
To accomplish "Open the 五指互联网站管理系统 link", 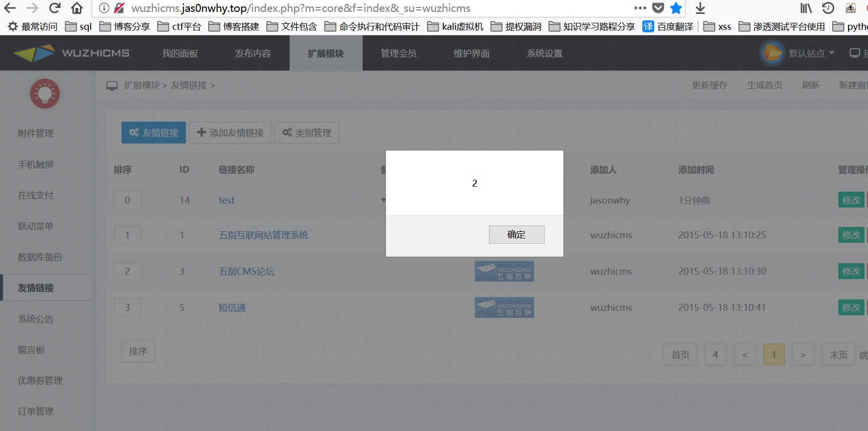I will coord(263,235).
